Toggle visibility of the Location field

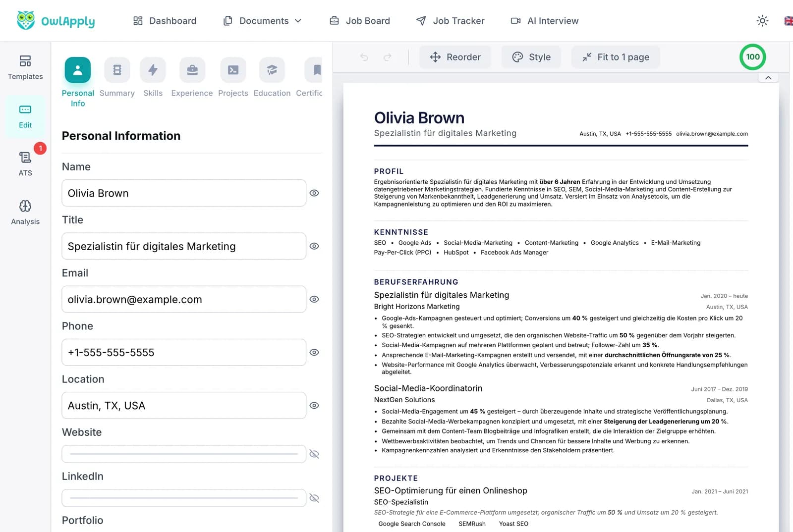tap(314, 405)
